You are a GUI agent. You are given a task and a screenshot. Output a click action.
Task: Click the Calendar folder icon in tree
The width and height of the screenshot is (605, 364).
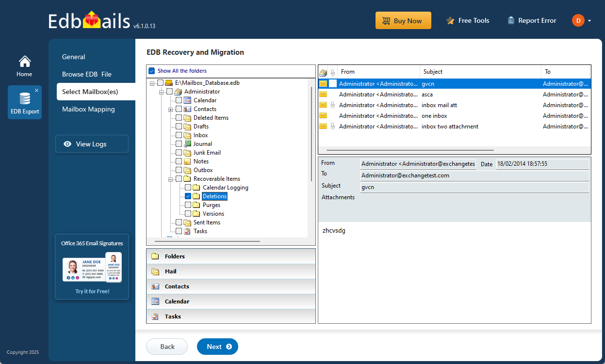click(187, 100)
